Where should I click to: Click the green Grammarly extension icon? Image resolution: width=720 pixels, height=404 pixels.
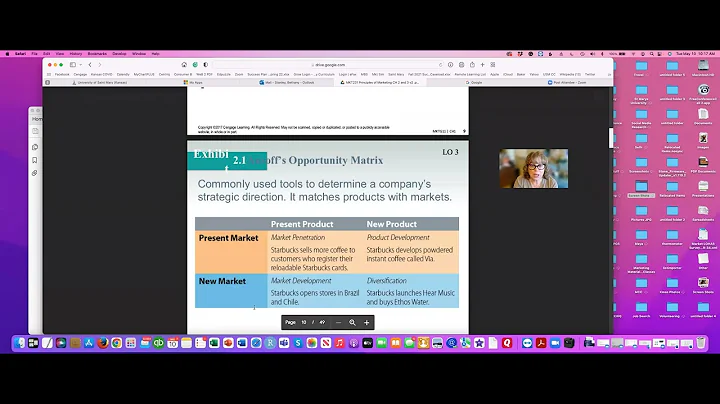pos(195,65)
